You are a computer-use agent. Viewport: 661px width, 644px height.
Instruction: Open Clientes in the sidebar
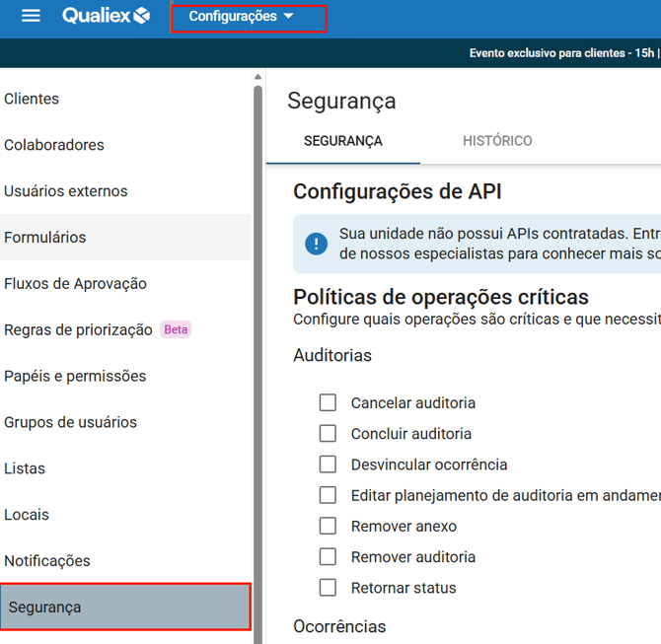pyautogui.click(x=32, y=99)
